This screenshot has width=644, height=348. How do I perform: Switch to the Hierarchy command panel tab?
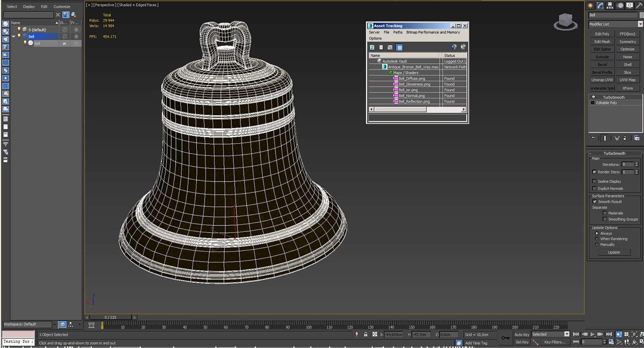[x=610, y=5]
